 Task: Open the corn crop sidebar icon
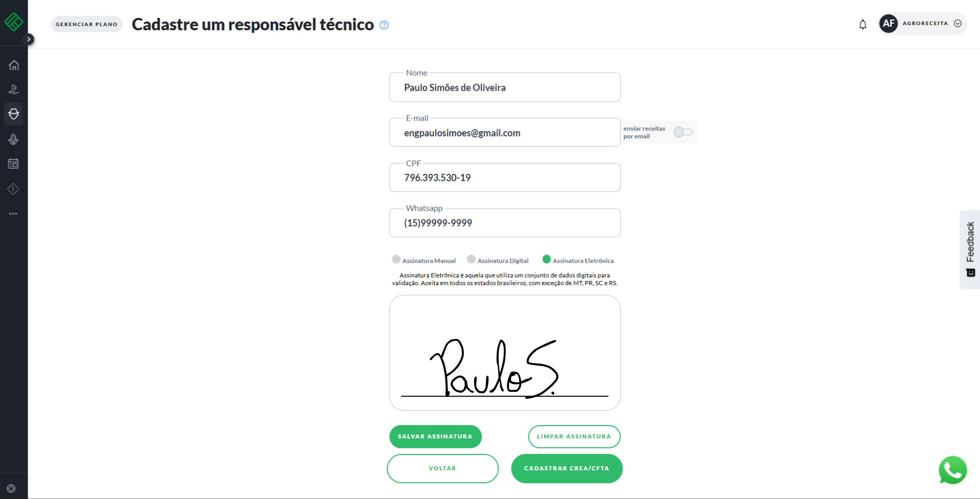(x=14, y=139)
